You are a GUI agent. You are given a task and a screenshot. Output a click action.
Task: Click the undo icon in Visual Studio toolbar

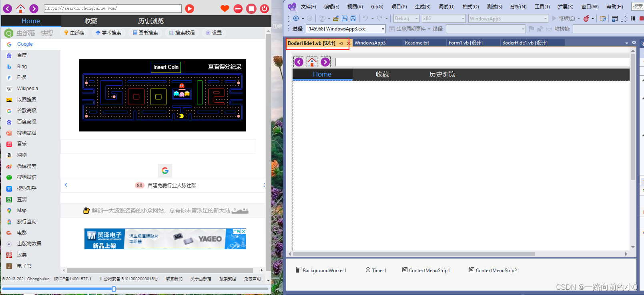point(365,18)
